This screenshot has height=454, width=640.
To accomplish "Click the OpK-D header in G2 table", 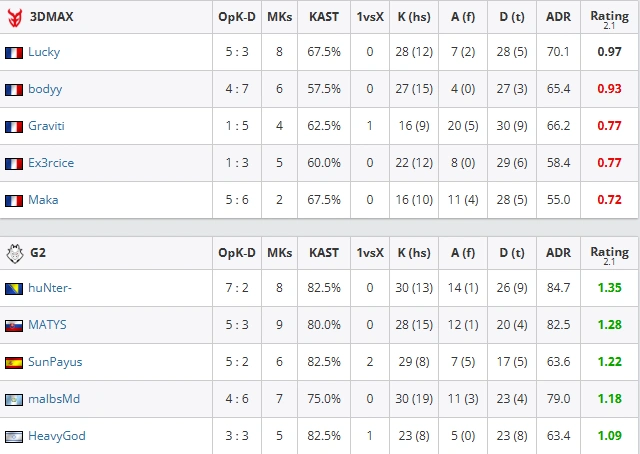I will [237, 253].
